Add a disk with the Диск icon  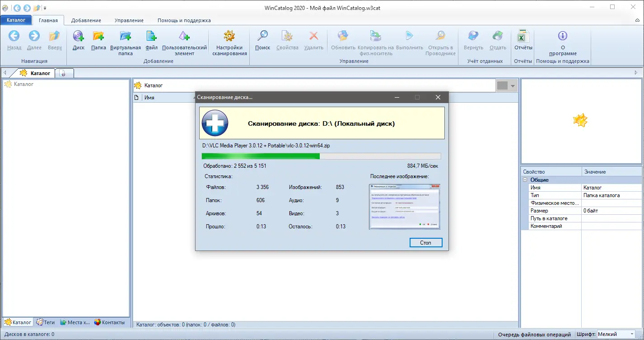(x=78, y=36)
